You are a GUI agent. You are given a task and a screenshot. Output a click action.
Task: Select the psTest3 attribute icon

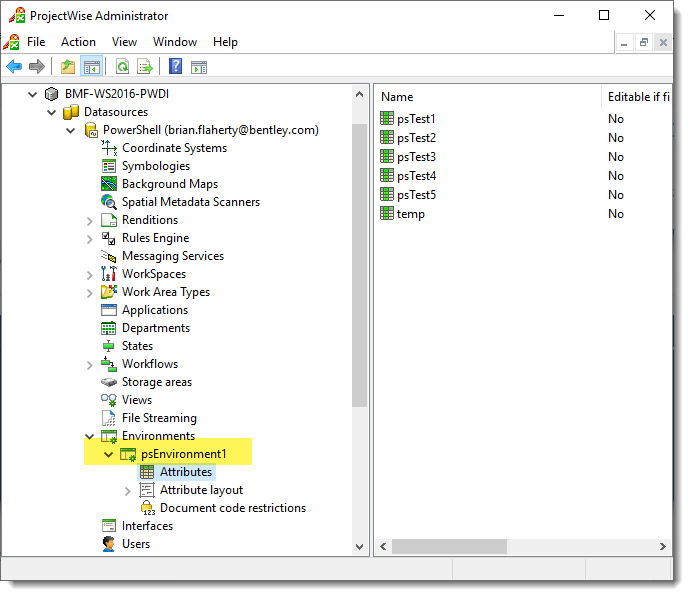pyautogui.click(x=388, y=157)
